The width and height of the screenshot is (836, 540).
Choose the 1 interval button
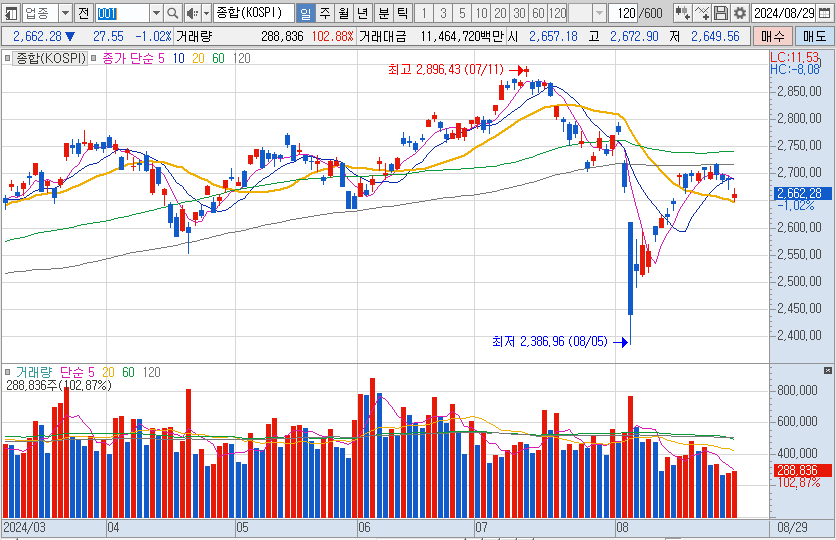424,13
